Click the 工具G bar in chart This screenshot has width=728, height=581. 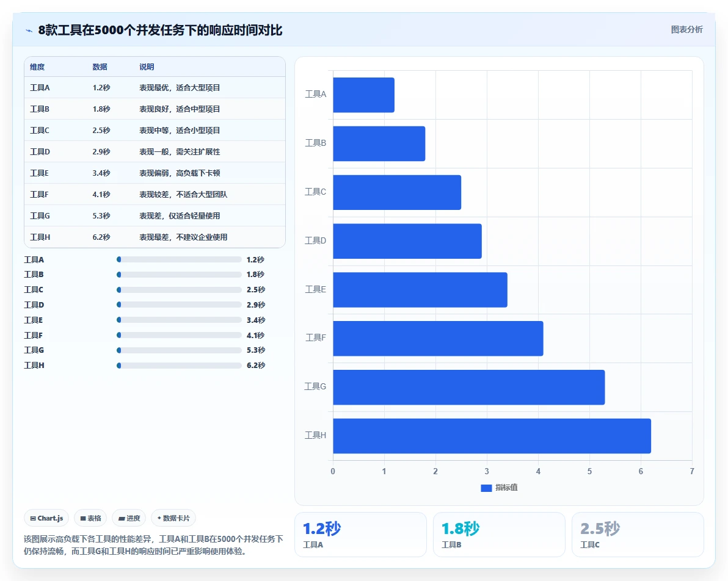(x=469, y=387)
